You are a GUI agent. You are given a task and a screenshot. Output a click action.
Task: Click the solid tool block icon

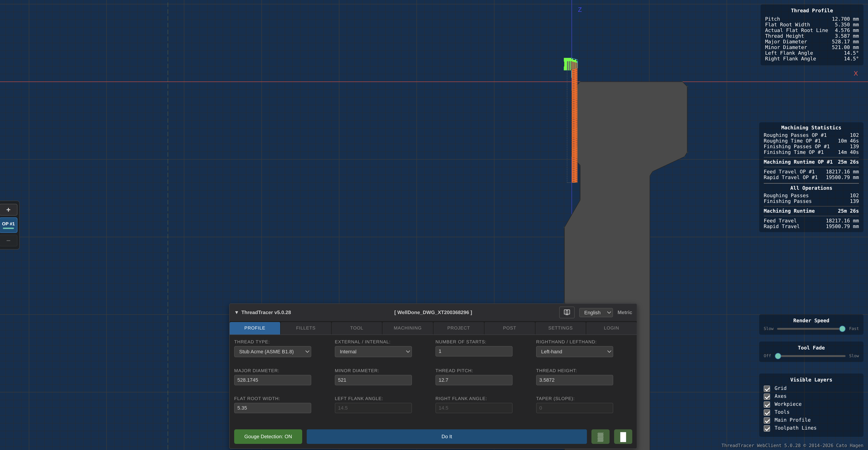[x=623, y=436]
